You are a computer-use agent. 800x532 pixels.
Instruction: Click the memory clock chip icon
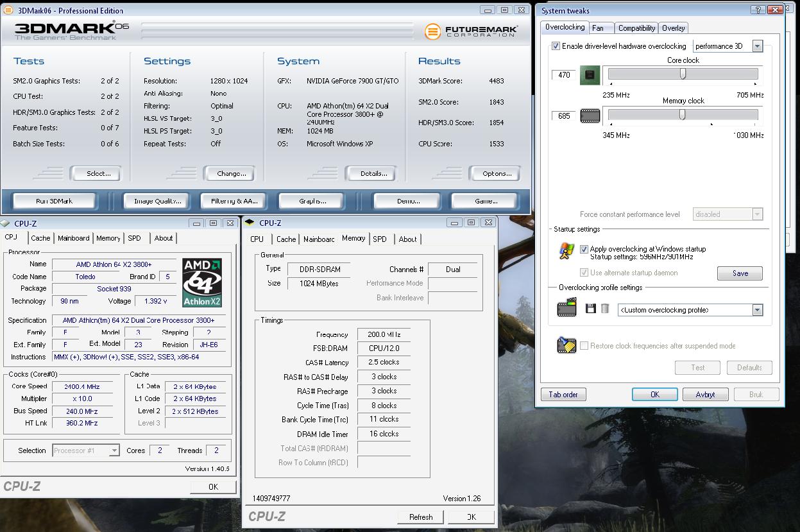[590, 116]
